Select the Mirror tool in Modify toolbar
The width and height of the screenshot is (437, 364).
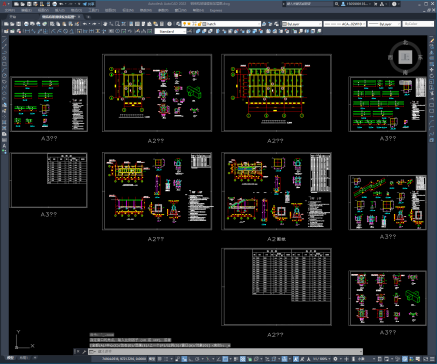(x=432, y=52)
